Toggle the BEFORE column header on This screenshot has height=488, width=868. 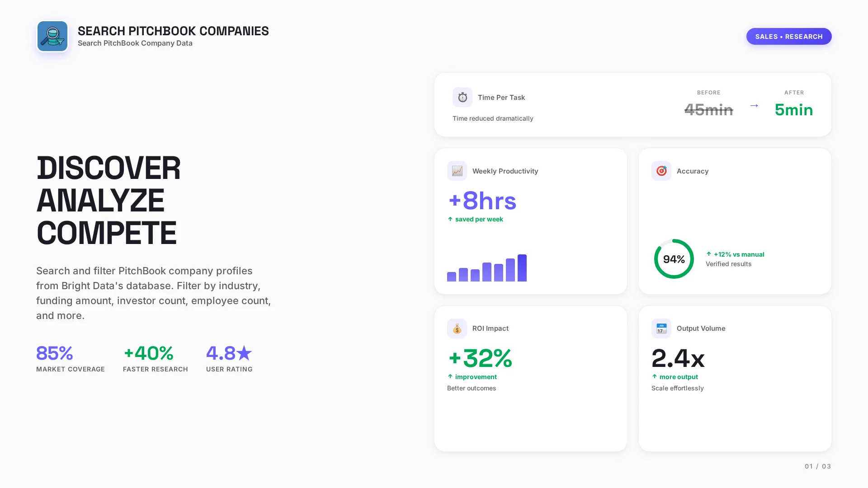[708, 93]
